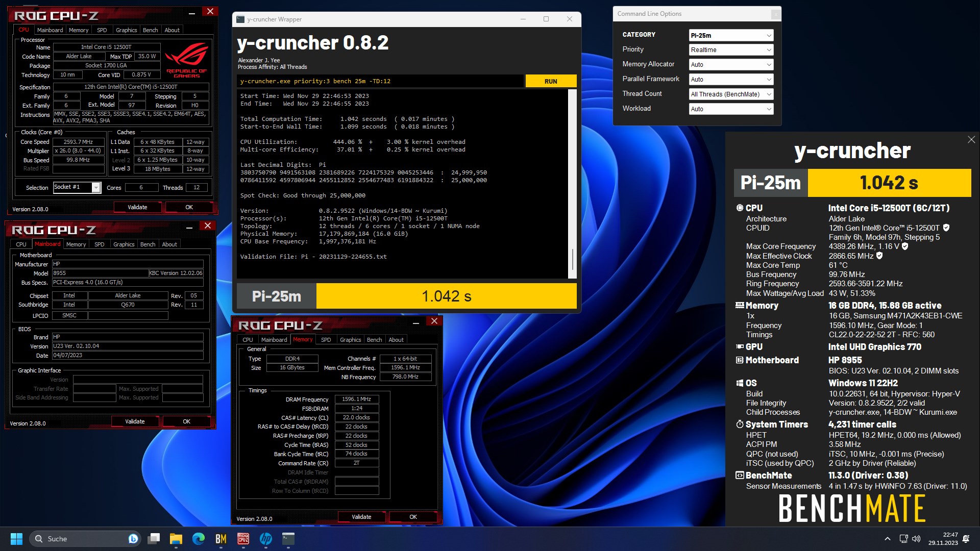Open notifications do-not-disturb bell icon

click(x=966, y=539)
